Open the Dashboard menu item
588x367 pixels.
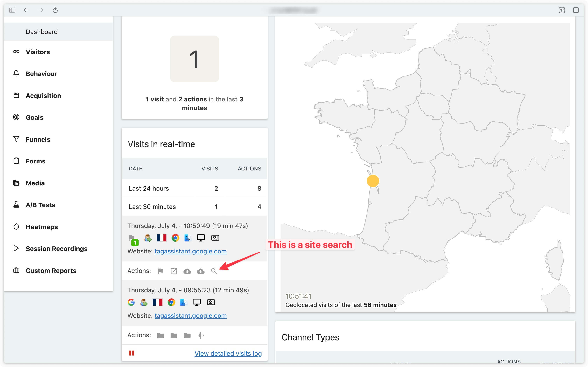pos(41,32)
